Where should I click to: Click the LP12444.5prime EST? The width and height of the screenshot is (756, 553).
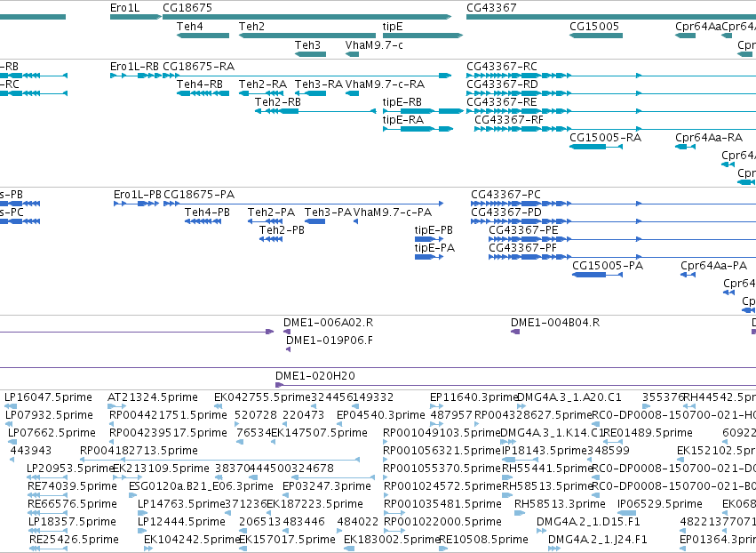pos(142,531)
